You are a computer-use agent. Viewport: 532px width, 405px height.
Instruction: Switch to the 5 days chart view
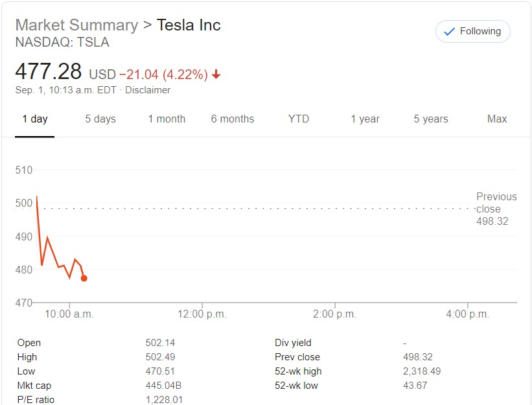100,119
